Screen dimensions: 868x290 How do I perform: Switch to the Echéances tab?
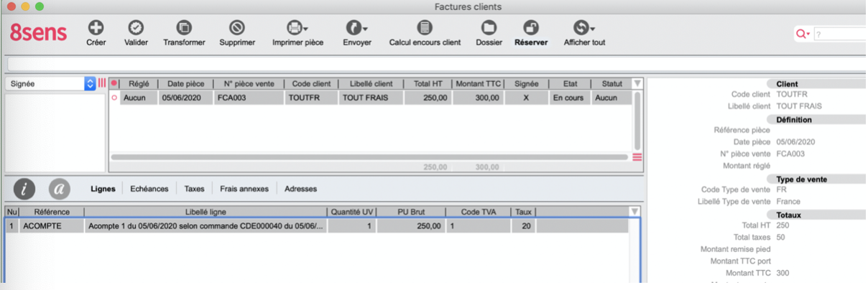click(x=149, y=189)
